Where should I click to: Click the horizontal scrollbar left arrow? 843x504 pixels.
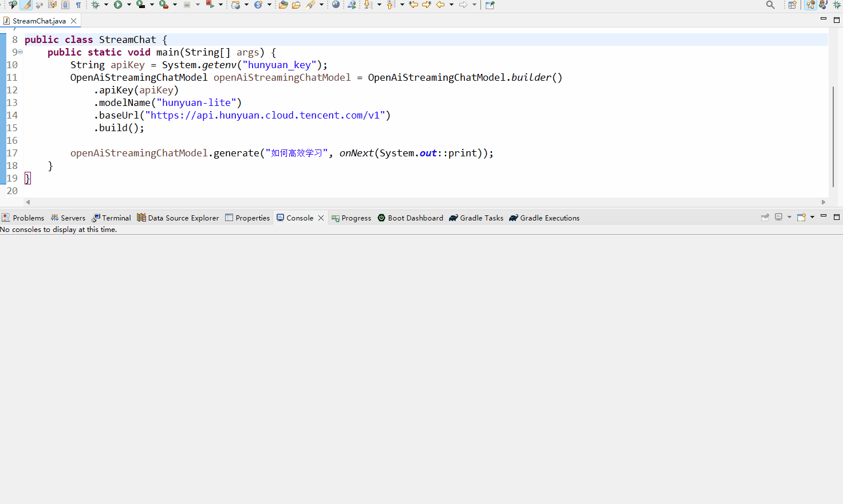(x=28, y=202)
